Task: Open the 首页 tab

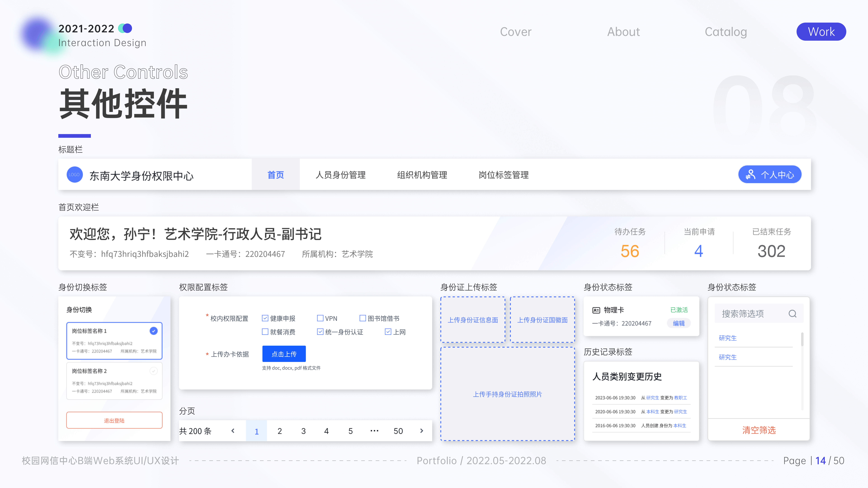Action: 276,174
